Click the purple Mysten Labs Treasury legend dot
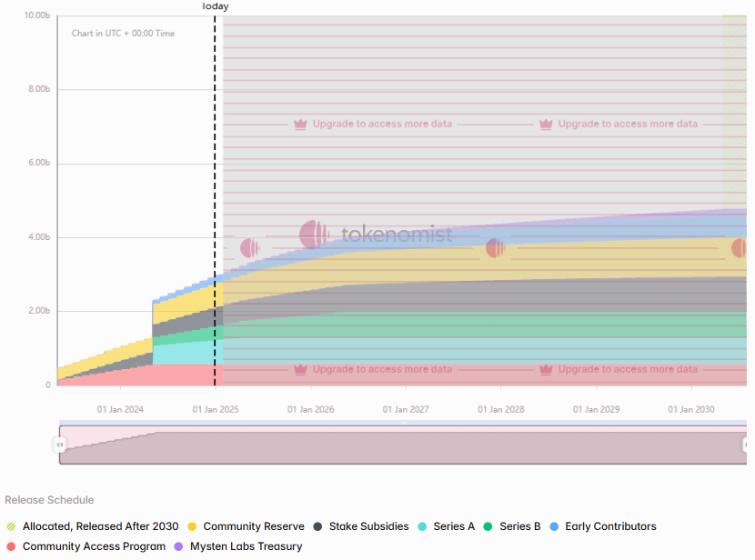Viewport: 755px width, 560px height. pos(178,546)
